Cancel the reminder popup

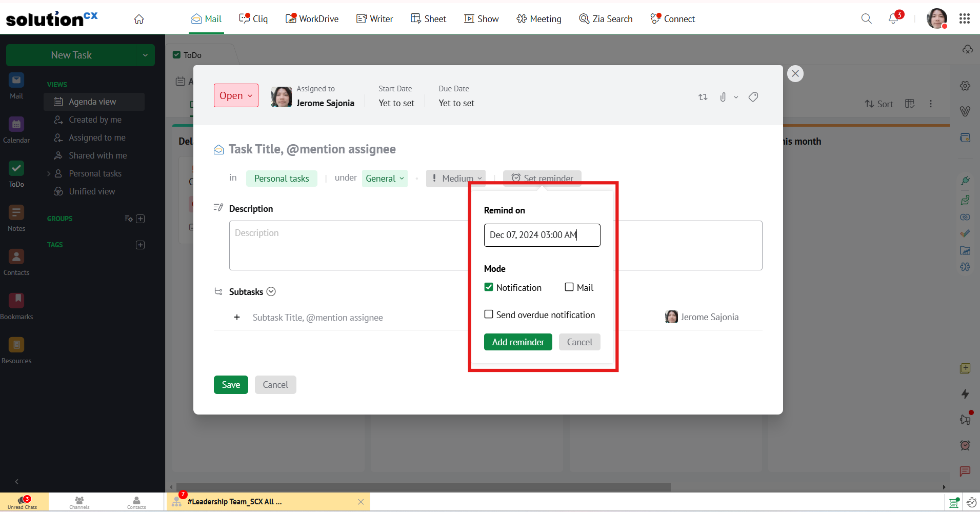tap(579, 342)
